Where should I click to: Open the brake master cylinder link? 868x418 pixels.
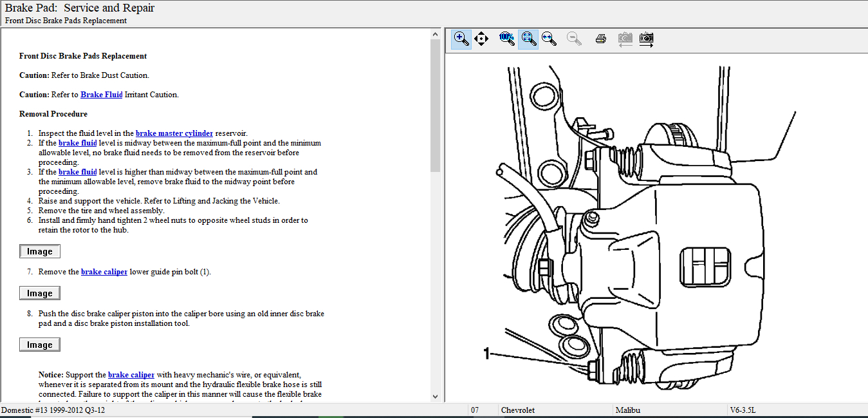[x=174, y=133]
